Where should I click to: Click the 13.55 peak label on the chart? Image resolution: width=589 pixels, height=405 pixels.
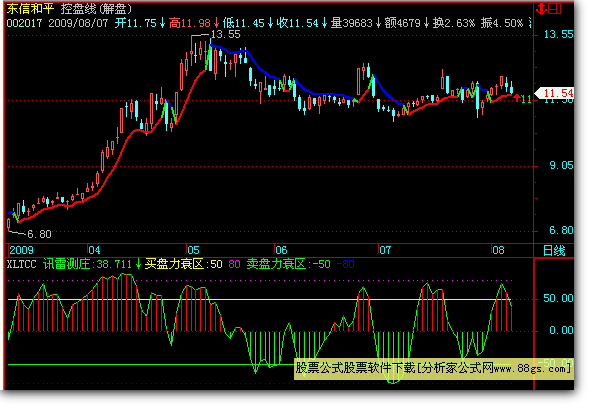tap(225, 34)
